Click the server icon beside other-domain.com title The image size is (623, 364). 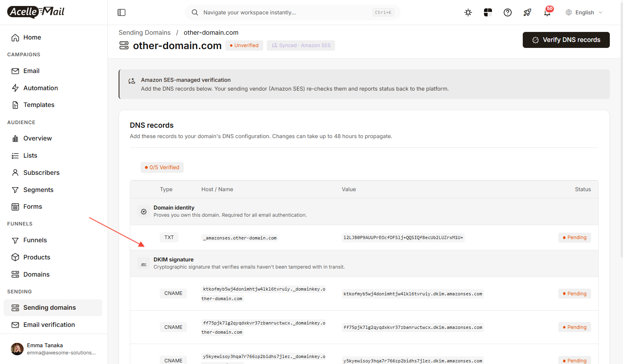pyautogui.click(x=124, y=45)
